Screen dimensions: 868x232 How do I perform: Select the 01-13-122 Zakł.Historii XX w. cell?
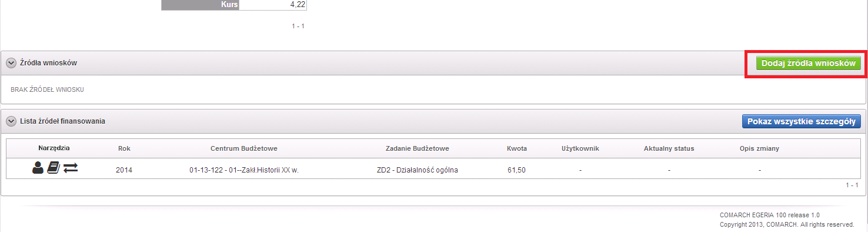pyautogui.click(x=243, y=170)
